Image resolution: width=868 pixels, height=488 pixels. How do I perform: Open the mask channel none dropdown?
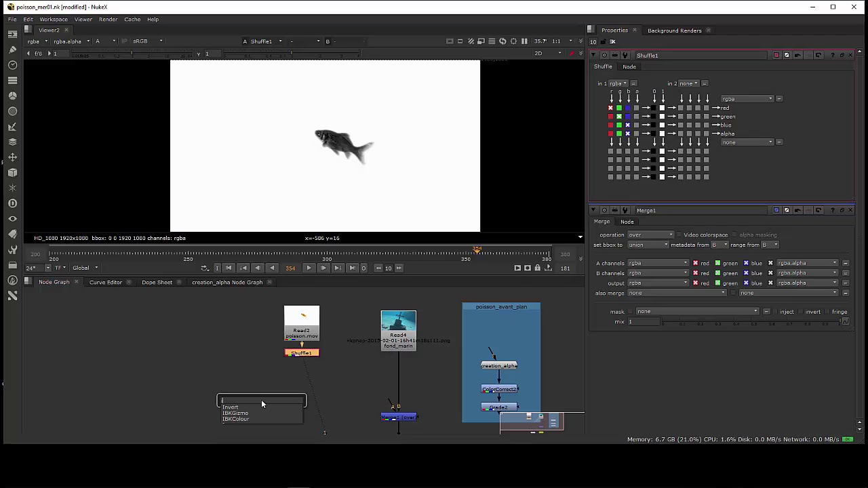[x=696, y=312]
